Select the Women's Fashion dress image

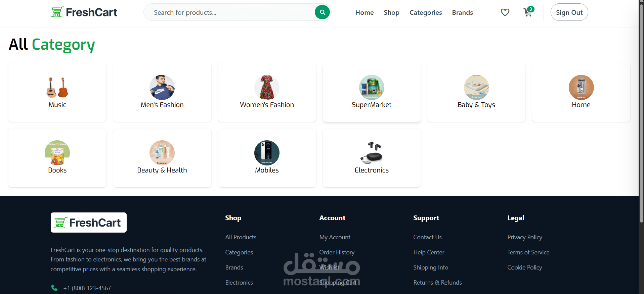click(267, 87)
